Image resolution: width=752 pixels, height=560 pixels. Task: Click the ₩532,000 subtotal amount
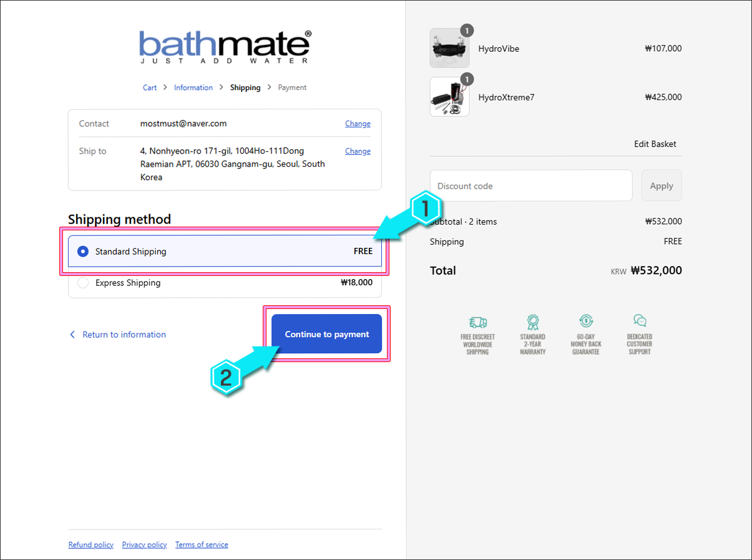coord(663,221)
